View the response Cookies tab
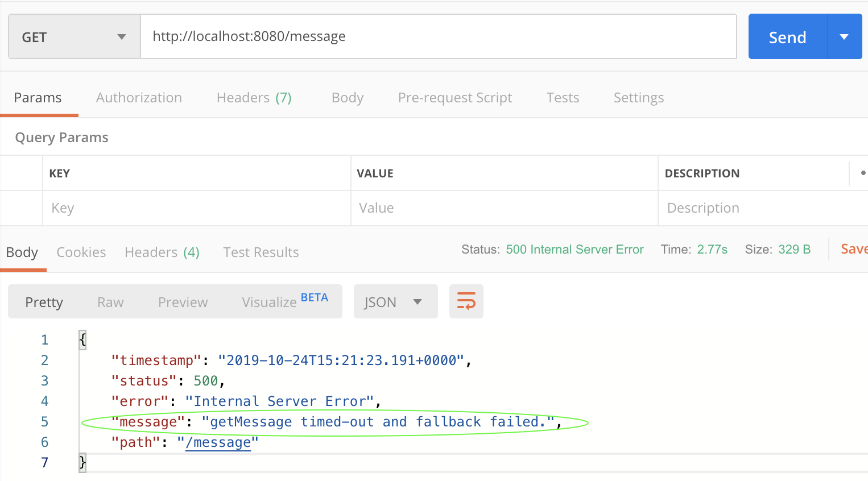 [x=81, y=252]
